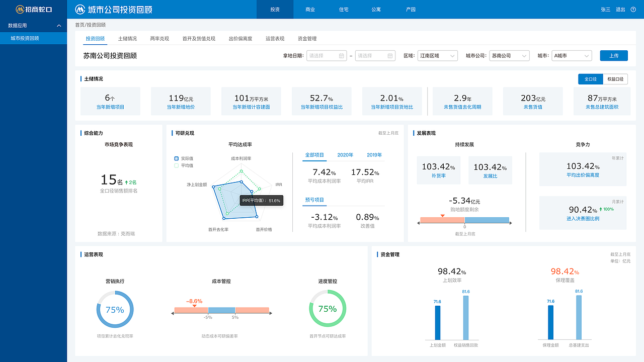
Task: Switch to 全口径 view
Action: click(x=590, y=79)
